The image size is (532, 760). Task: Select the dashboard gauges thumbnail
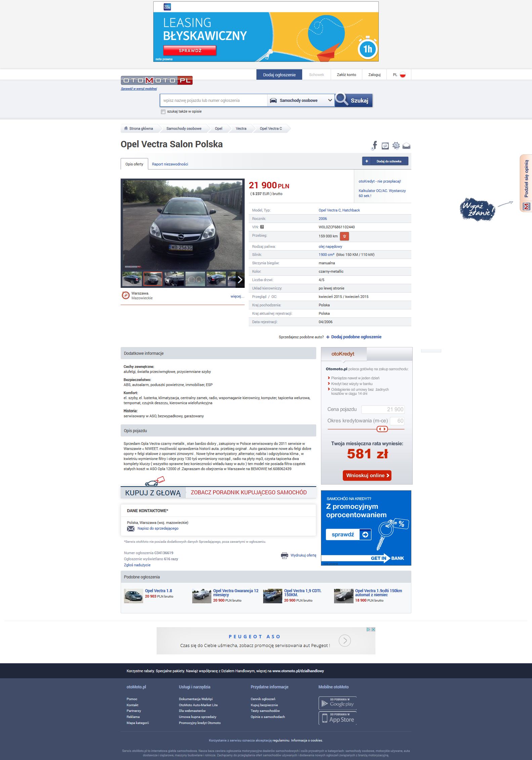pyautogui.click(x=195, y=279)
